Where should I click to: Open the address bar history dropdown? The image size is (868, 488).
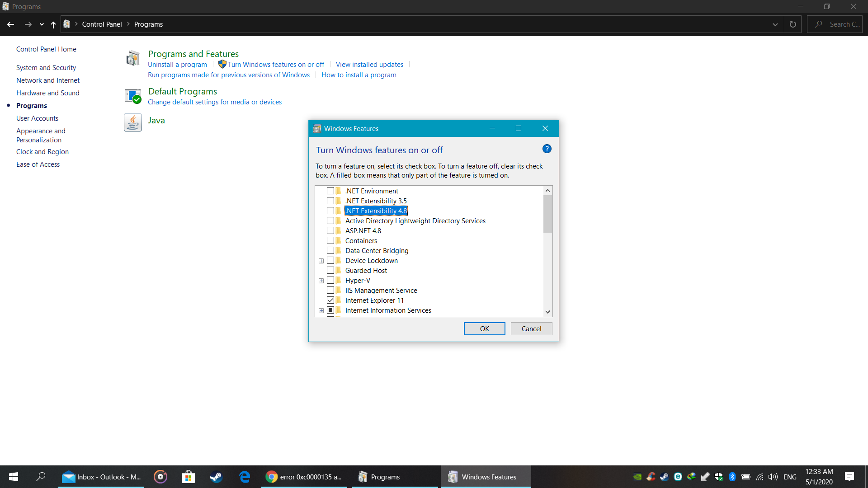click(775, 24)
